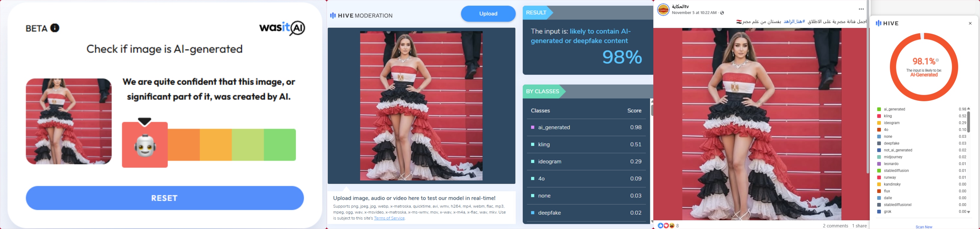The height and width of the screenshot is (229, 980).
Task: Click the RESET button
Action: pyautogui.click(x=165, y=198)
